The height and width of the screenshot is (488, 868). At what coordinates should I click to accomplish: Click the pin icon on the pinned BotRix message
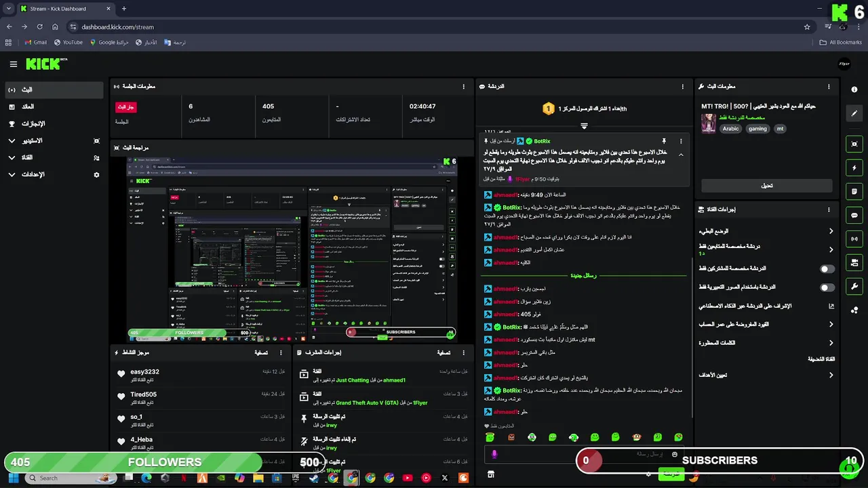click(664, 141)
